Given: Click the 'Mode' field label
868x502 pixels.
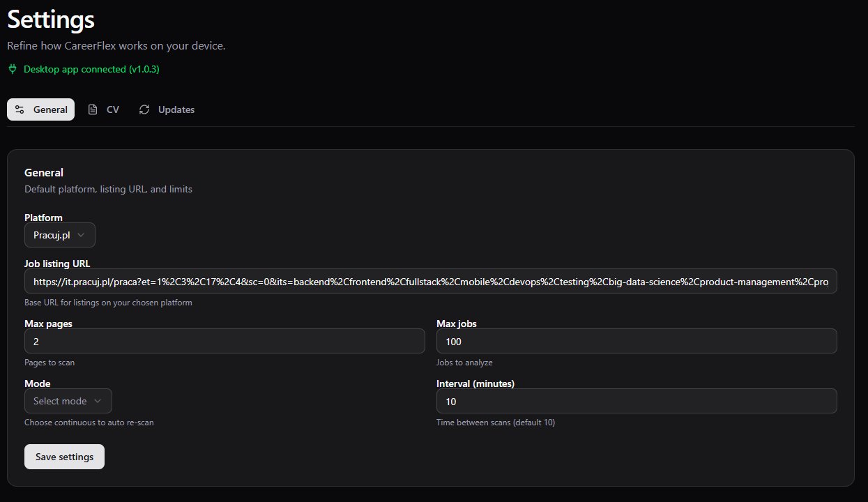Looking at the screenshot, I should [38, 383].
